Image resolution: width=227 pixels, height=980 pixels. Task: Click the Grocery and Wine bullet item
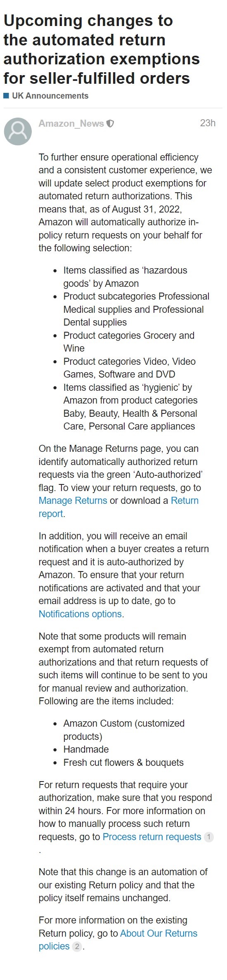tap(129, 342)
